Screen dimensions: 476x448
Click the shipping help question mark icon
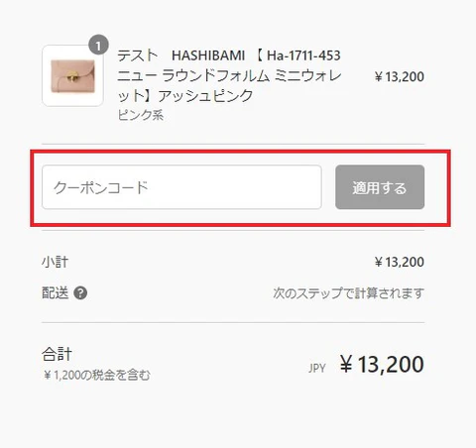click(x=80, y=293)
